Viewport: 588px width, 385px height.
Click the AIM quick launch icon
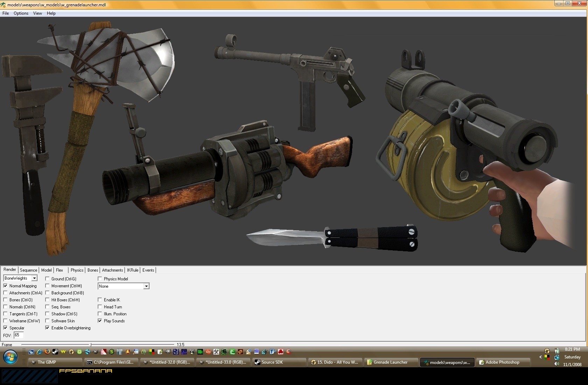point(208,352)
